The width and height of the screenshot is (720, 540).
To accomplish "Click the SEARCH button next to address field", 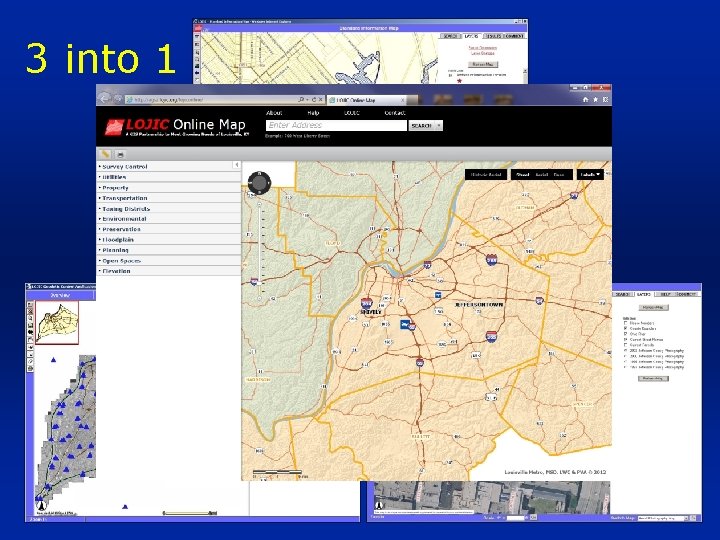I will pos(422,125).
